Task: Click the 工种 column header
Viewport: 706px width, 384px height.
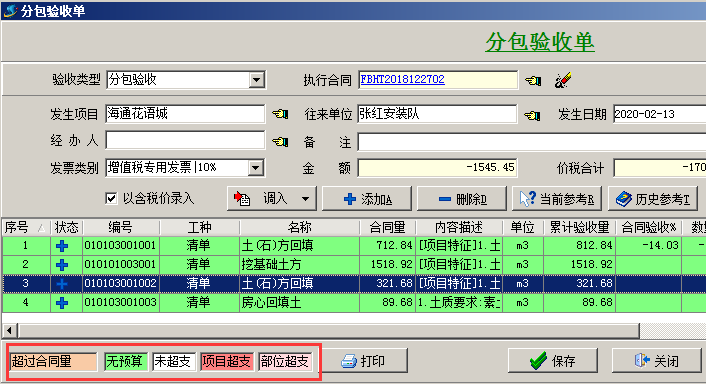Action: pos(199,227)
